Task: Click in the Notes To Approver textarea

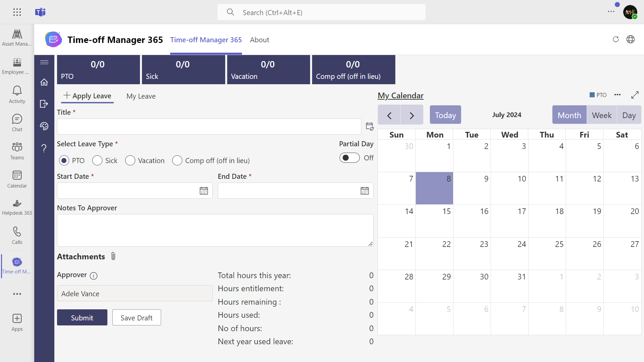Action: (x=215, y=230)
